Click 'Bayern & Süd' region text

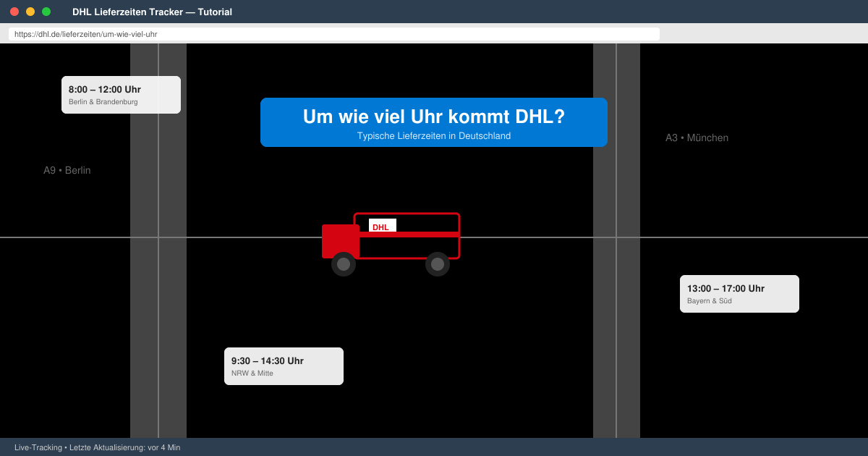point(710,301)
